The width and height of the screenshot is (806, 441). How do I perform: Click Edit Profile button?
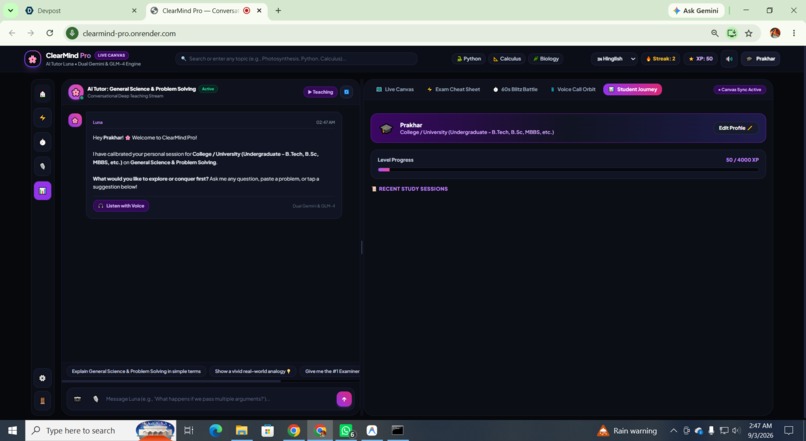tap(735, 128)
